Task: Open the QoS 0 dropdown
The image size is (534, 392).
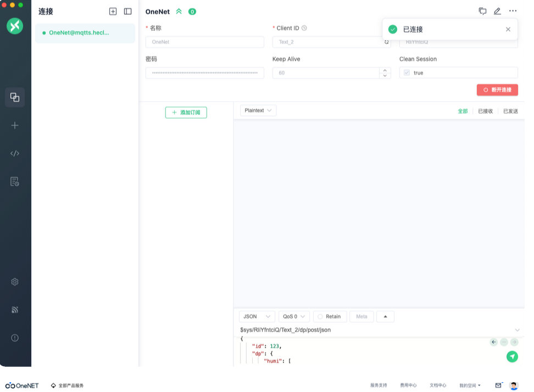Action: click(x=294, y=317)
